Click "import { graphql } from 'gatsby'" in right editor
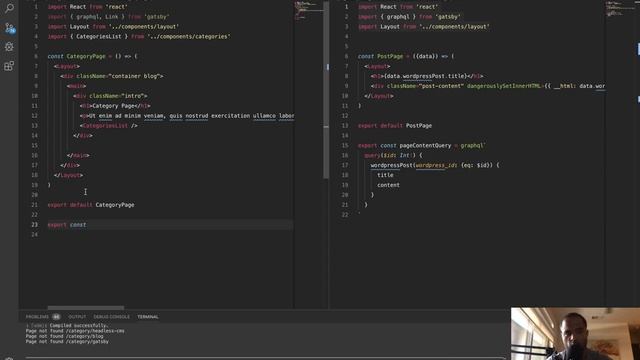This screenshot has width=640, height=360. (x=409, y=17)
